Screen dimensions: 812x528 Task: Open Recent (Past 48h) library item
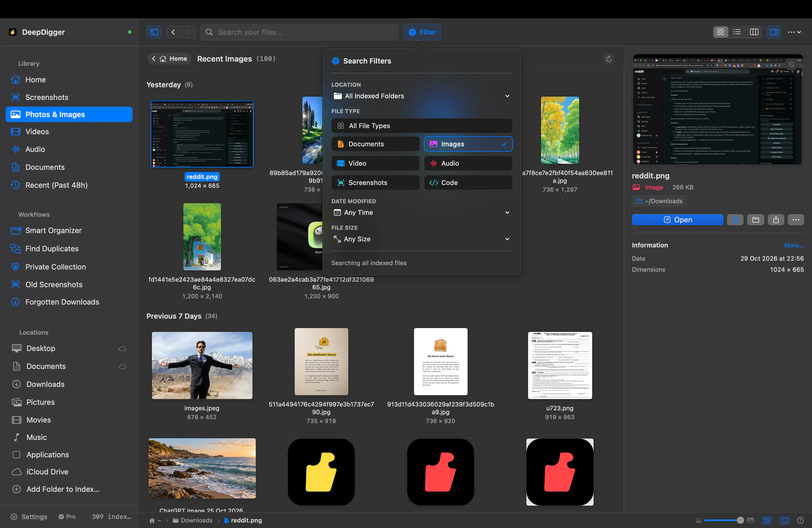point(69,185)
